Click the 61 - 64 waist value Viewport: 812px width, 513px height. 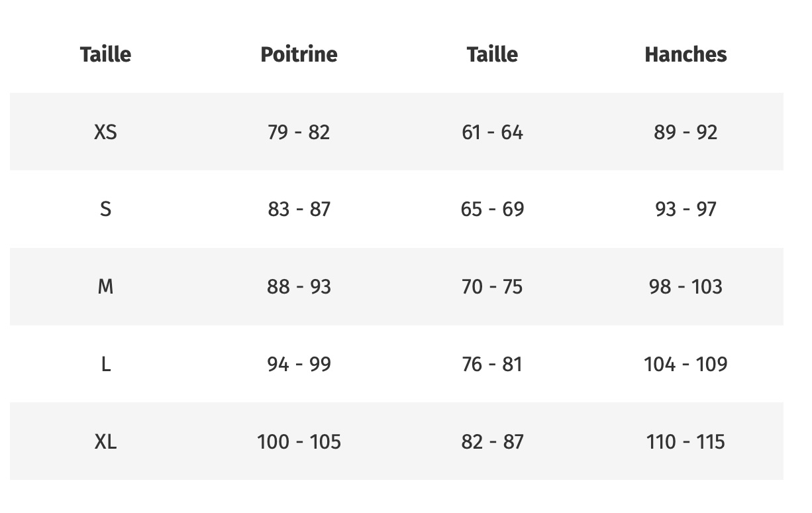[492, 132]
